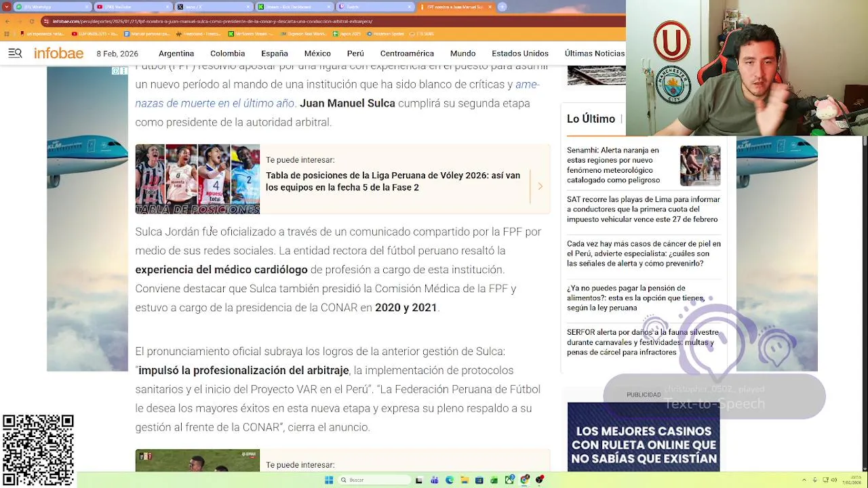Click the YouTube bookmark in the bookmarks bar

[x=95, y=34]
